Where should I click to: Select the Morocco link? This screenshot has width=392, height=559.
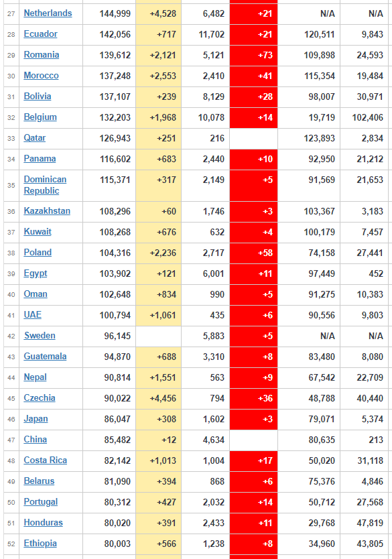41,76
